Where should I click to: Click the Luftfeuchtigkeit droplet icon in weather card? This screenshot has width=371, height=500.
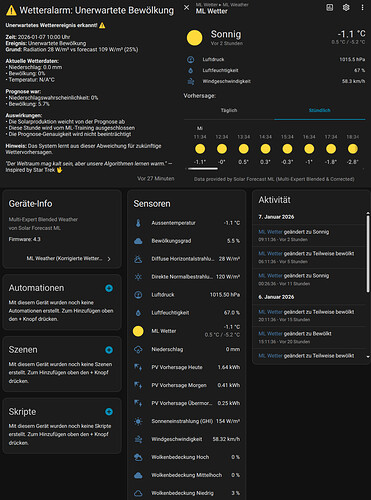191,70
